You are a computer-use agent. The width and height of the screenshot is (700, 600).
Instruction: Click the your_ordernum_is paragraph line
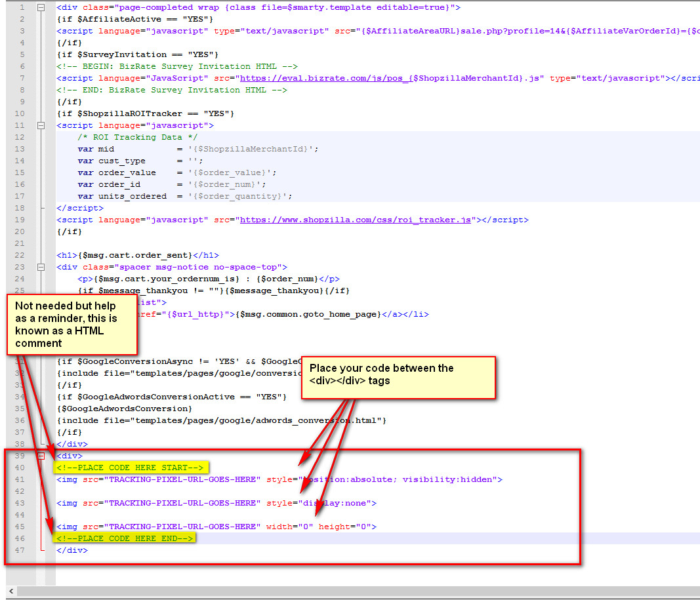point(209,279)
